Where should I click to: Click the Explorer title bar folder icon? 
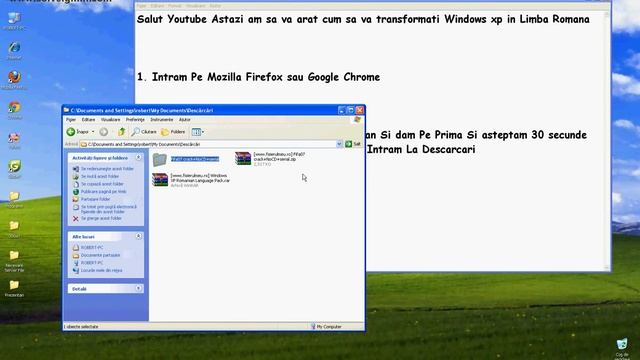(66, 110)
